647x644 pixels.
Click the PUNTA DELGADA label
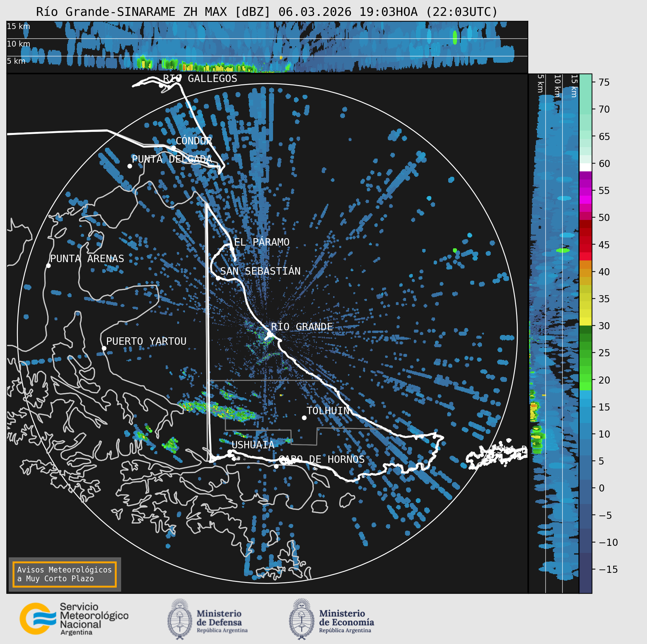pos(172,159)
